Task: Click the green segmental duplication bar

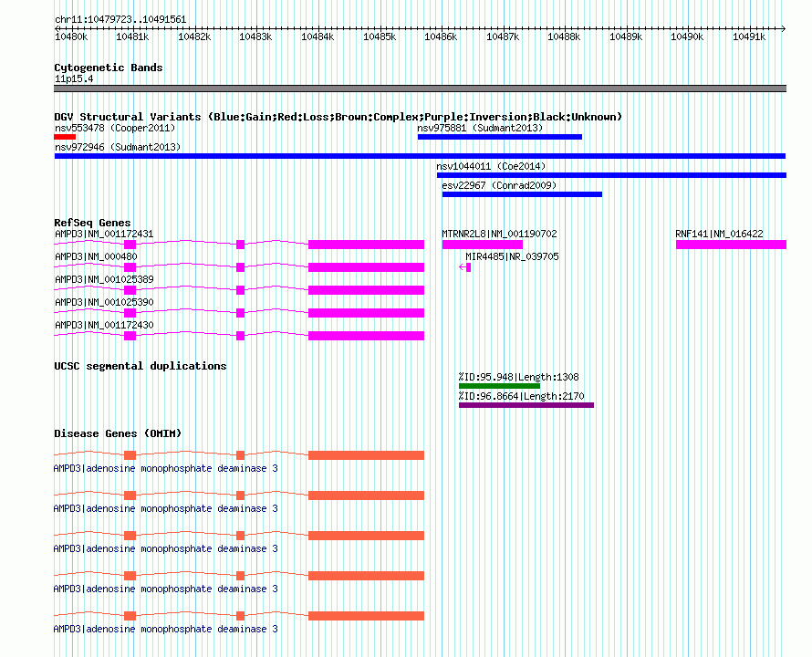Action: pyautogui.click(x=499, y=386)
